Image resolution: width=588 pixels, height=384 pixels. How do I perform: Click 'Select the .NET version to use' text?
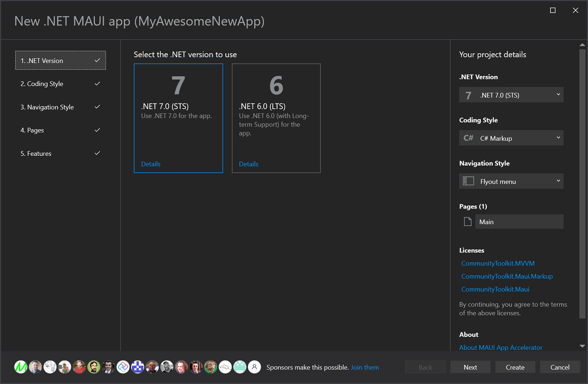pos(185,55)
